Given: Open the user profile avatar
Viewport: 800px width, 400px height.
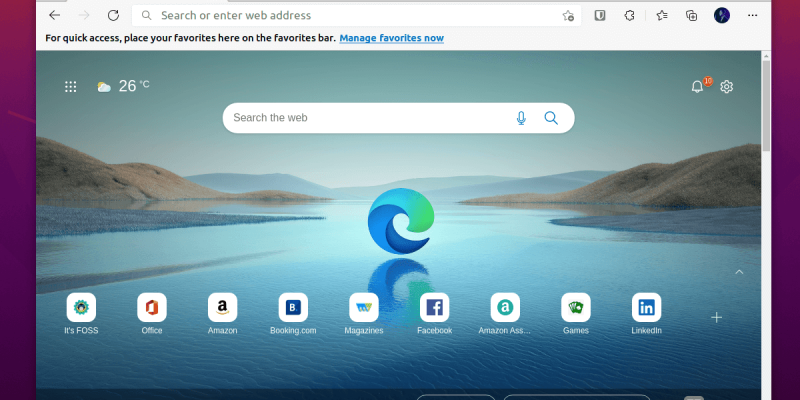Looking at the screenshot, I should pos(721,15).
